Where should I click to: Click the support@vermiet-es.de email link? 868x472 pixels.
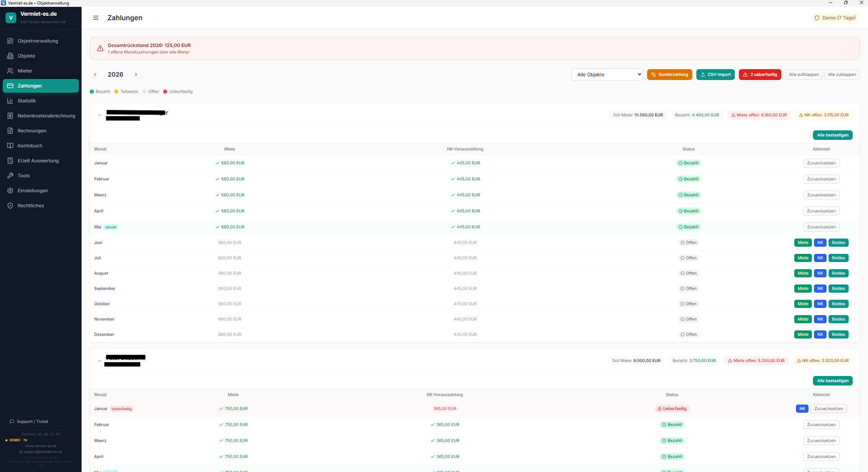(x=41, y=452)
